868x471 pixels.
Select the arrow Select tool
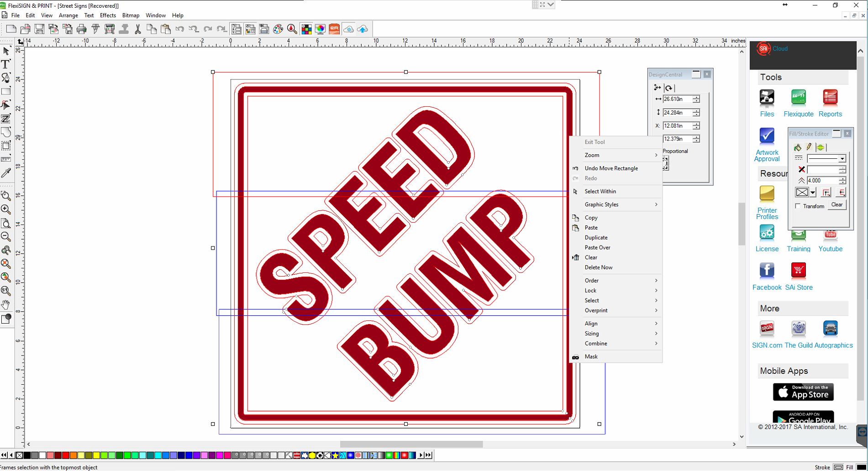[6, 50]
